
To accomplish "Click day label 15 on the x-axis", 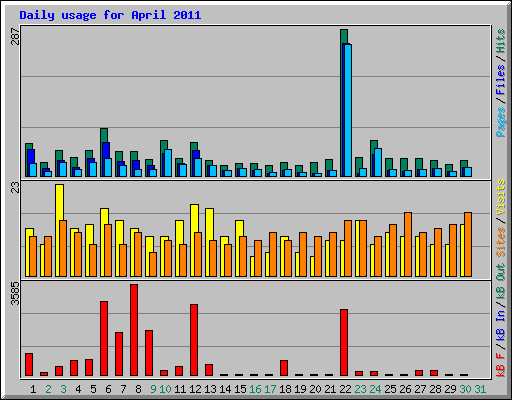I will 240,389.
